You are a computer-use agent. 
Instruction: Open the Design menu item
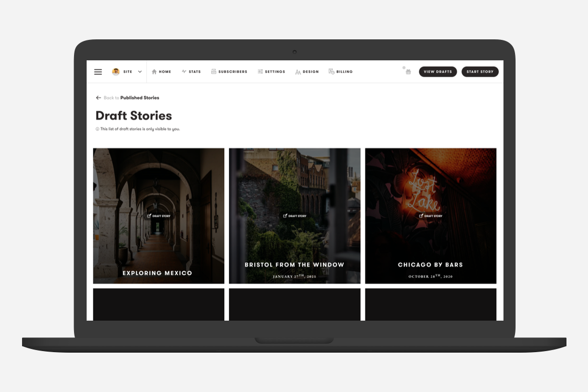tap(307, 71)
